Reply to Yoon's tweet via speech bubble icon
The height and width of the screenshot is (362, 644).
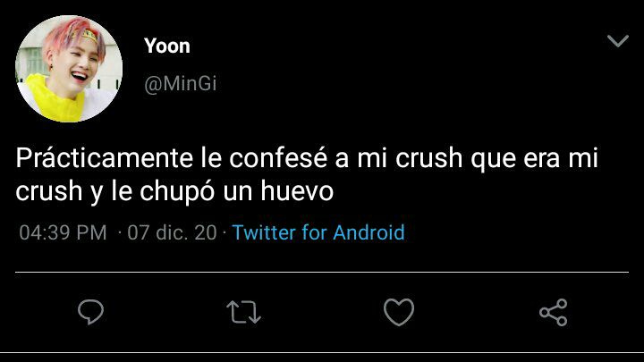point(90,312)
